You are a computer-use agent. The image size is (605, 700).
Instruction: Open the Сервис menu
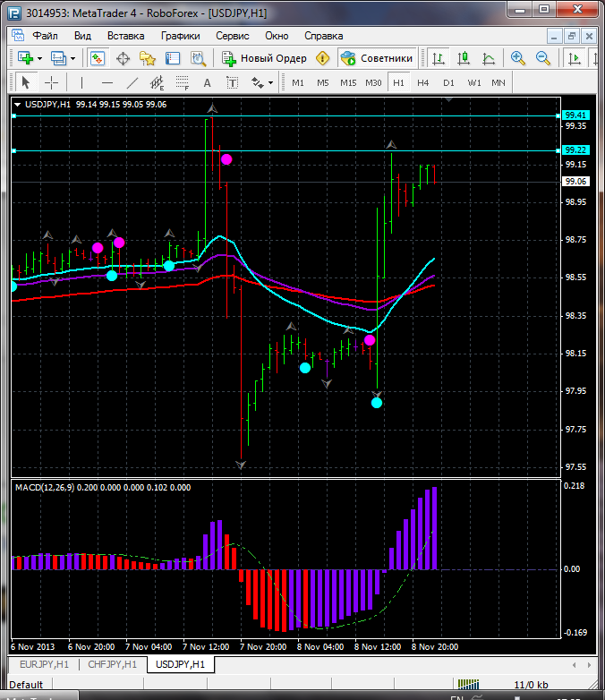point(233,36)
